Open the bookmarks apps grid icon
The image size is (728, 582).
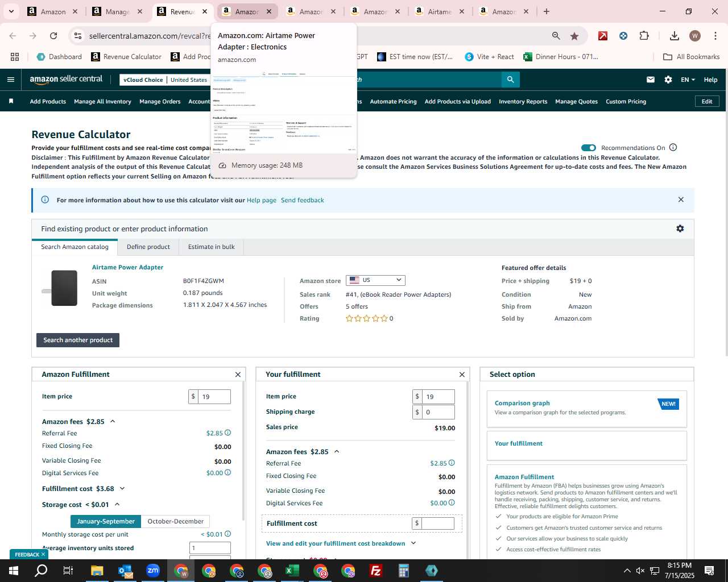pos(15,57)
